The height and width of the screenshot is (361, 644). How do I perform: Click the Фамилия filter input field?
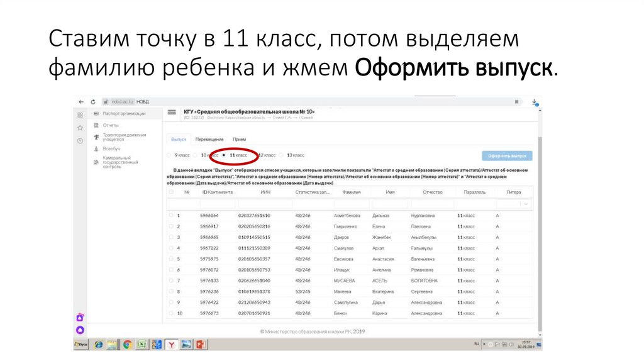tap(352, 204)
